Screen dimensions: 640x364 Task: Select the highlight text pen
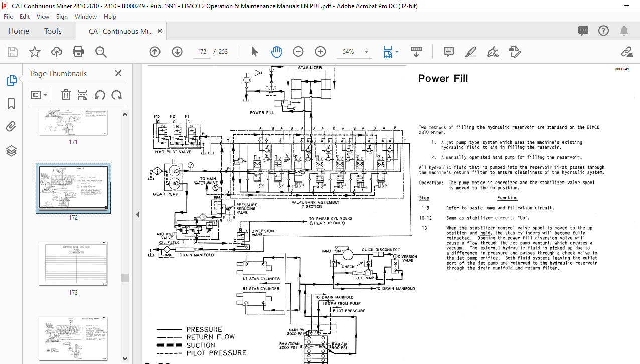(471, 52)
